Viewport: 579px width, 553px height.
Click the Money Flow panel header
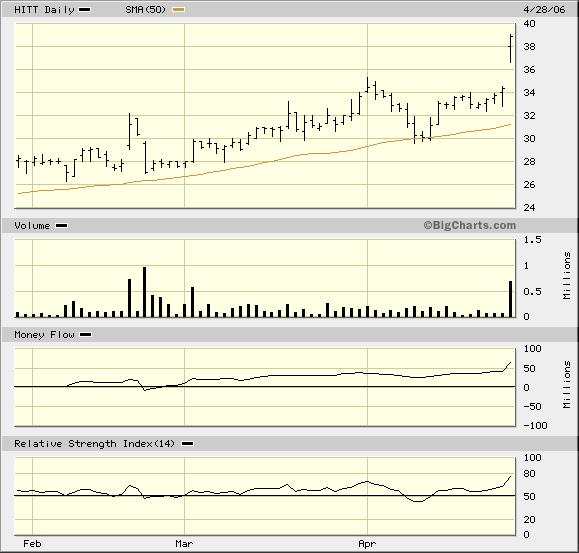(x=290, y=335)
